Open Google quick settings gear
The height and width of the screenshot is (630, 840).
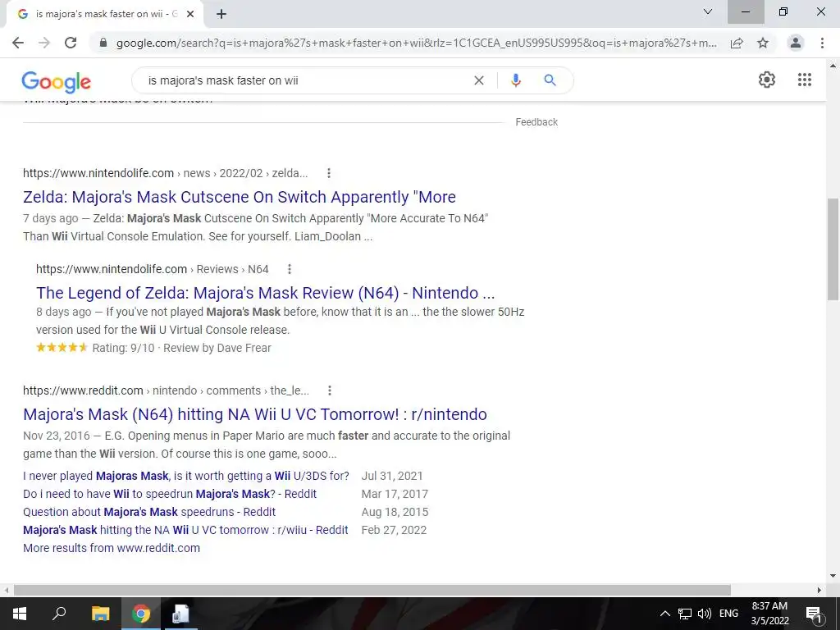coord(767,80)
